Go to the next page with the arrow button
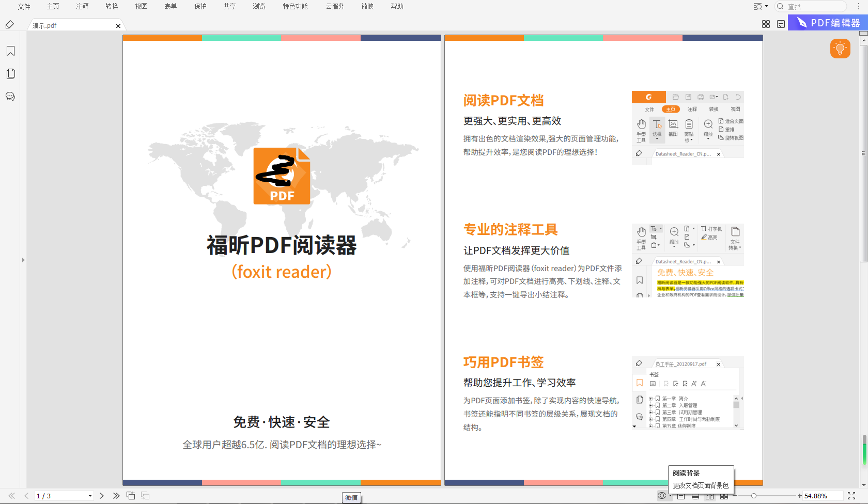868x504 pixels. [x=101, y=495]
